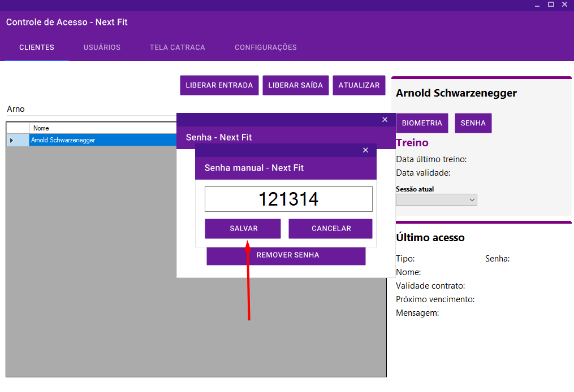This screenshot has height=392, width=574.
Task: Click Liberar Entrada button
Action: pos(219,85)
